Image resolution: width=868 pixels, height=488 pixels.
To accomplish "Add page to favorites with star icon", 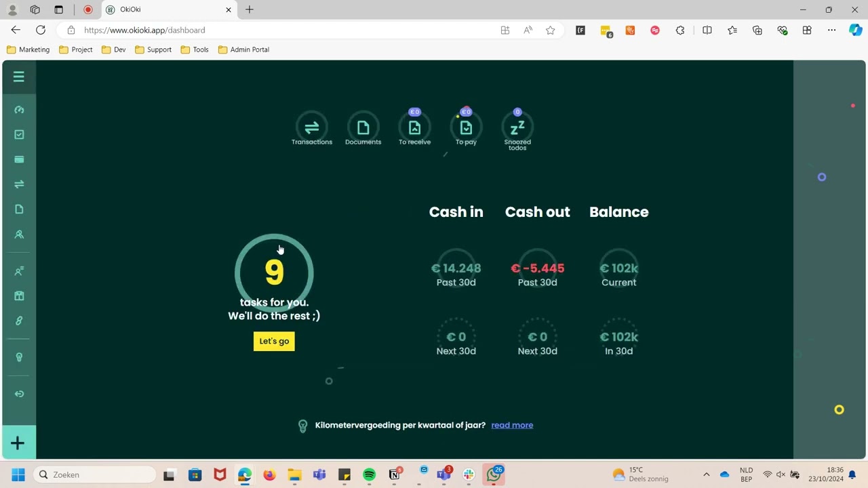I will pyautogui.click(x=551, y=30).
